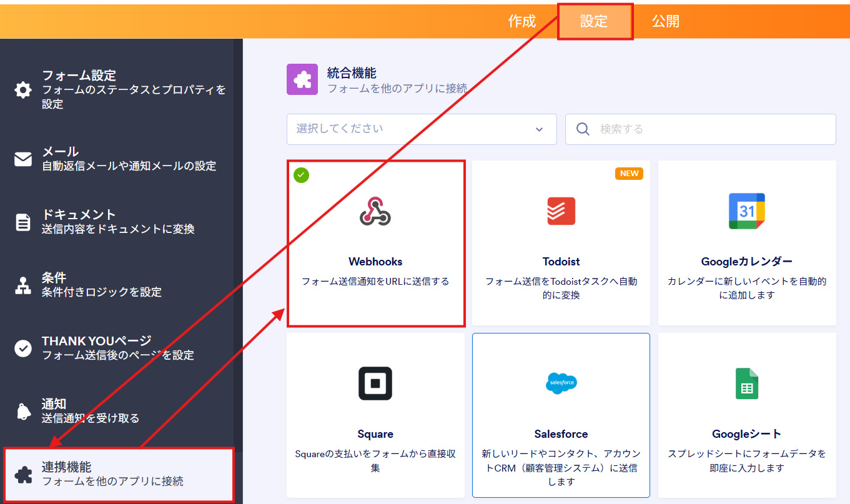
Task: Click the フォーム設定 gear icon
Action: point(23,90)
